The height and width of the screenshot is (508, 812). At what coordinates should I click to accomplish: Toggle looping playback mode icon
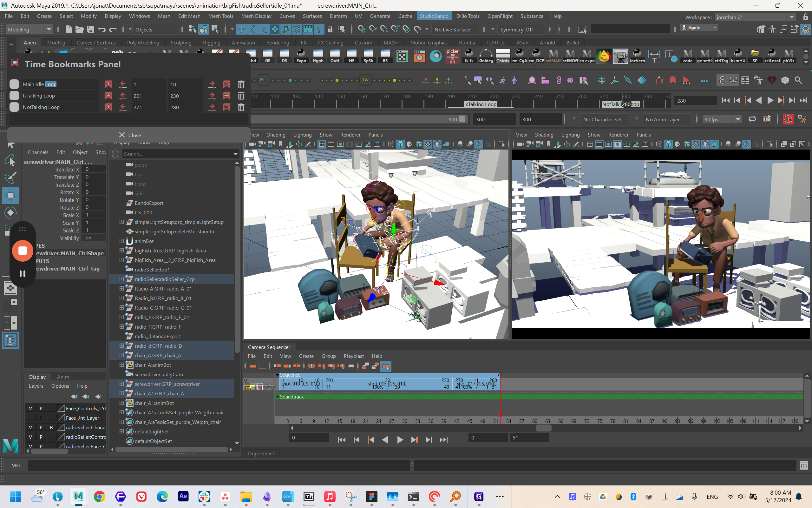[752, 119]
